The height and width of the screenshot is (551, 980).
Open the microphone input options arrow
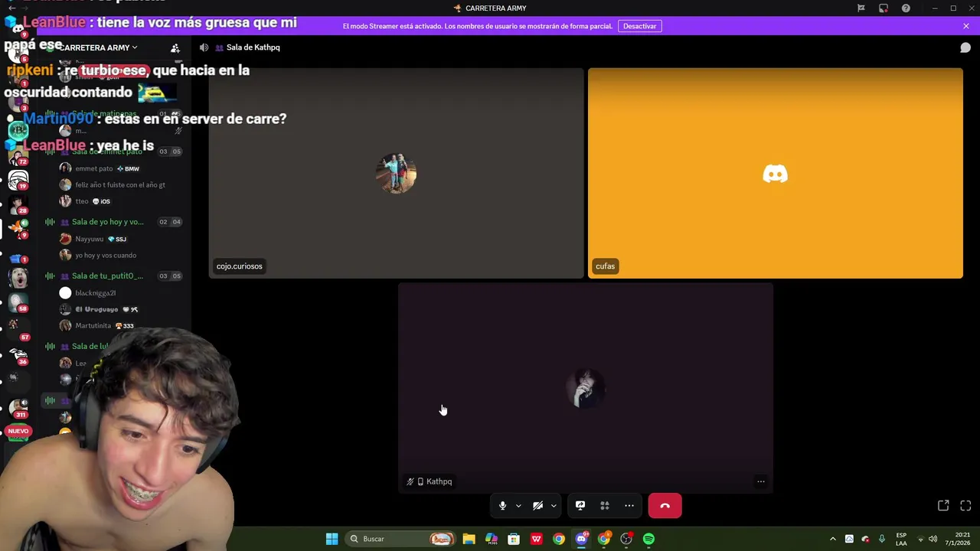(518, 506)
